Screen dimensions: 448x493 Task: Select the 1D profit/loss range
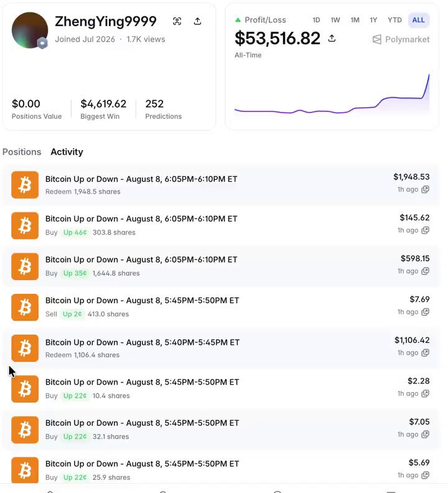click(316, 20)
